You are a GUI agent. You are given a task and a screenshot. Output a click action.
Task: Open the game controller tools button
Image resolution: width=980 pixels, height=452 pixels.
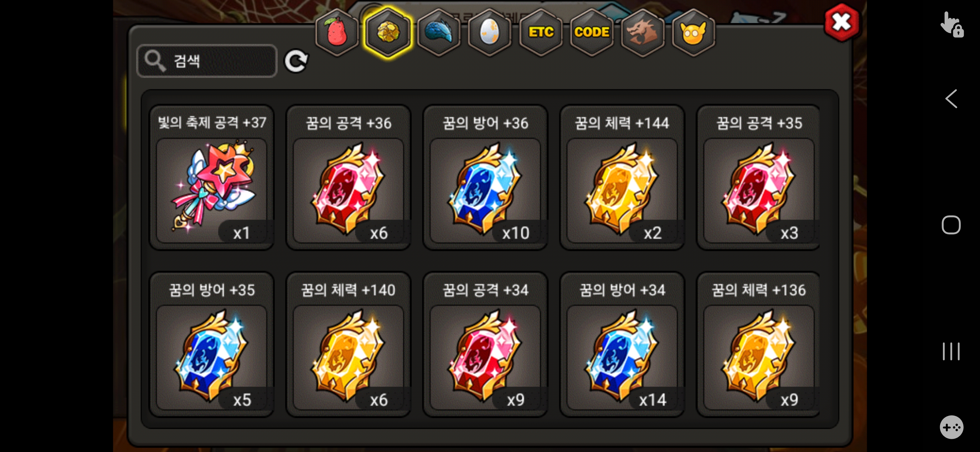[x=951, y=427]
